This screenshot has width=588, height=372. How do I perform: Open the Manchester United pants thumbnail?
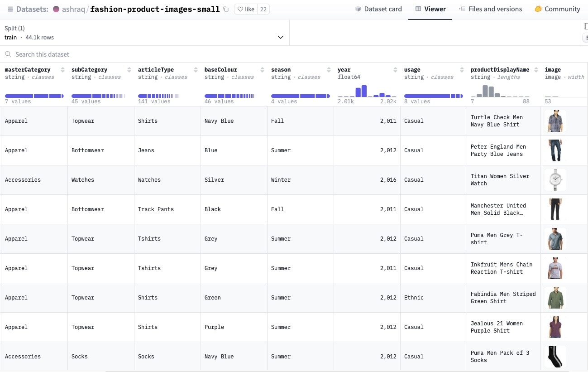(x=555, y=209)
